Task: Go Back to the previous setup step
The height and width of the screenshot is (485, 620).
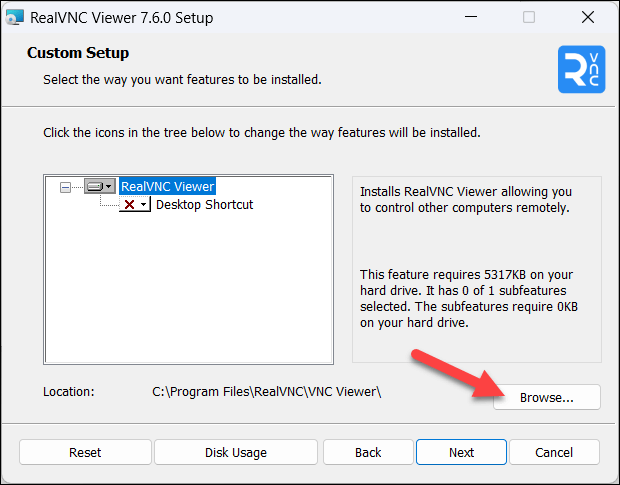Action: pyautogui.click(x=368, y=452)
